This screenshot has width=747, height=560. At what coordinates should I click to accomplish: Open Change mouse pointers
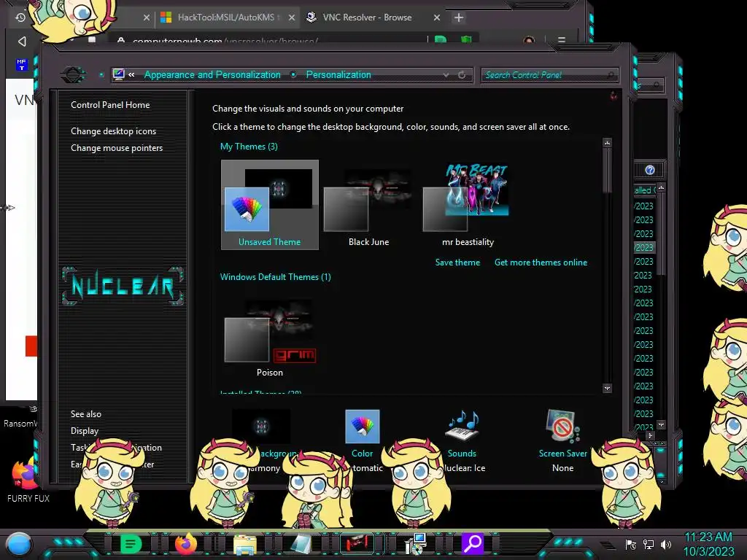click(117, 147)
